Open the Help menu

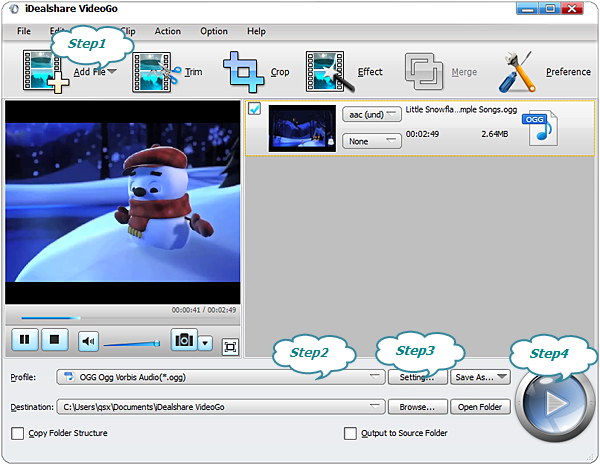point(256,31)
